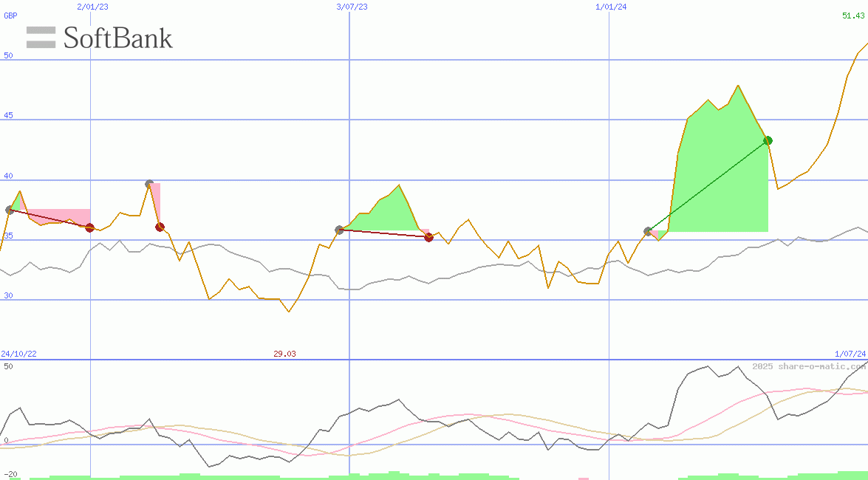Click the first gray entry marker from October 2022
Screen dimensions: 868x480
click(x=9, y=210)
